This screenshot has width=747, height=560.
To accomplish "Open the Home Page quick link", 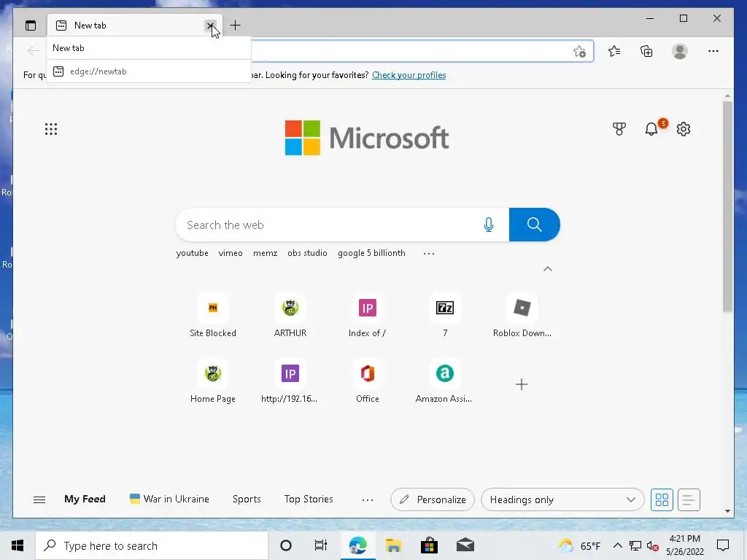I will [213, 381].
